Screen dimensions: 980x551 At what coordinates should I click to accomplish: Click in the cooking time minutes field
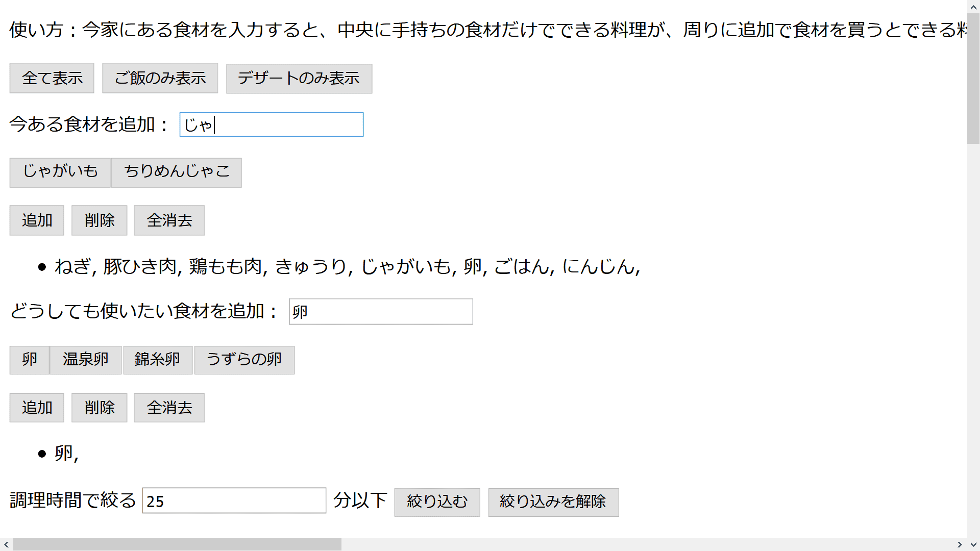coord(234,501)
